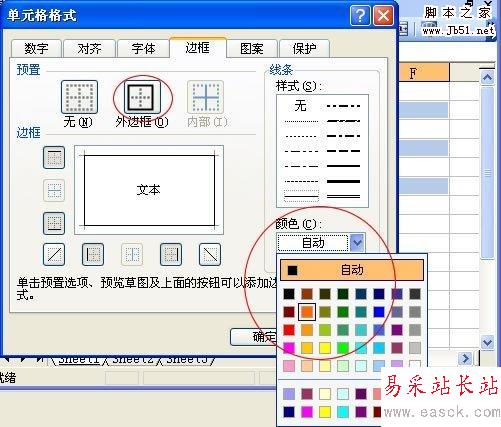This screenshot has width=501, height=427.
Task: Pick the pure blue color swatch
Action: pyautogui.click(x=379, y=312)
